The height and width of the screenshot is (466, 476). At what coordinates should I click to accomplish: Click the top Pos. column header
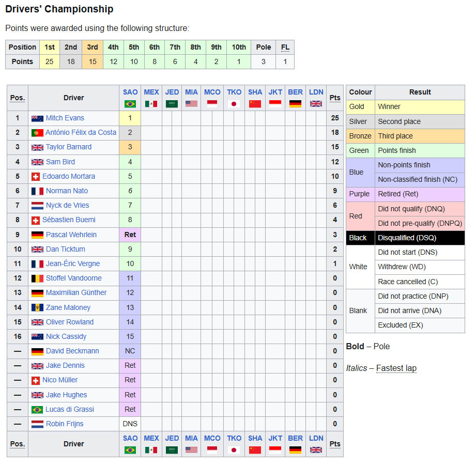coord(17,98)
